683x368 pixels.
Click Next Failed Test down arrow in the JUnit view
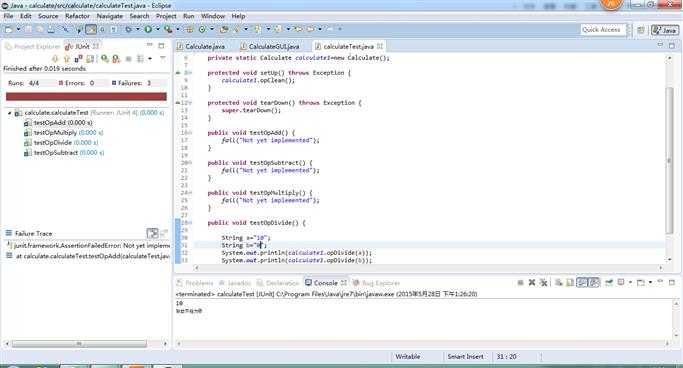pos(55,58)
